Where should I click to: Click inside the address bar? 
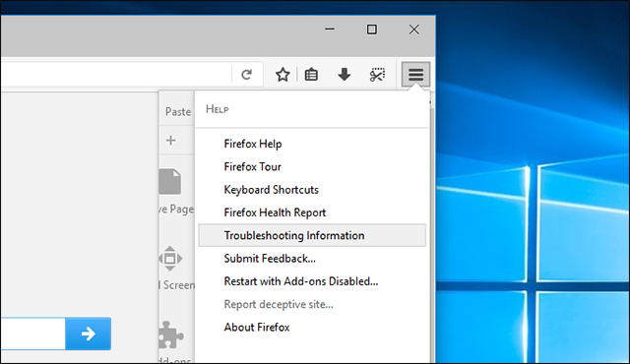click(x=116, y=74)
